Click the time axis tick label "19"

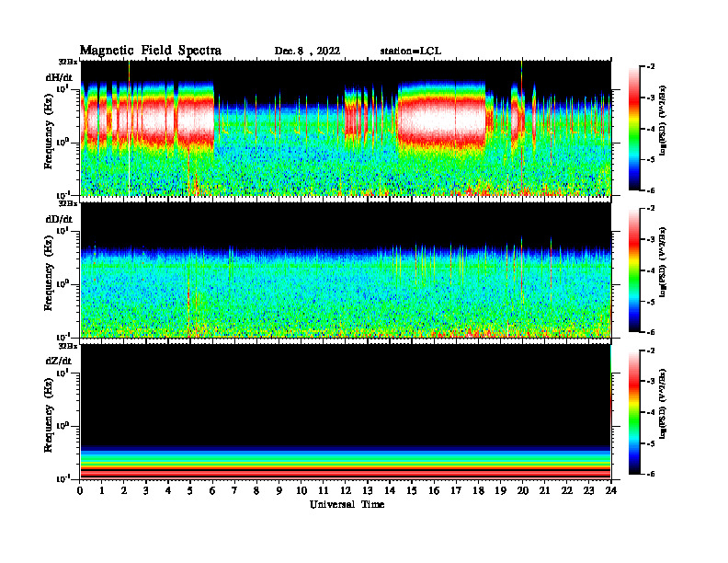[500, 490]
